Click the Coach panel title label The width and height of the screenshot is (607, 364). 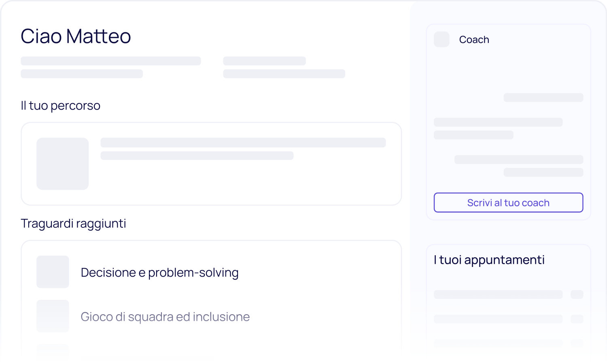(x=474, y=40)
